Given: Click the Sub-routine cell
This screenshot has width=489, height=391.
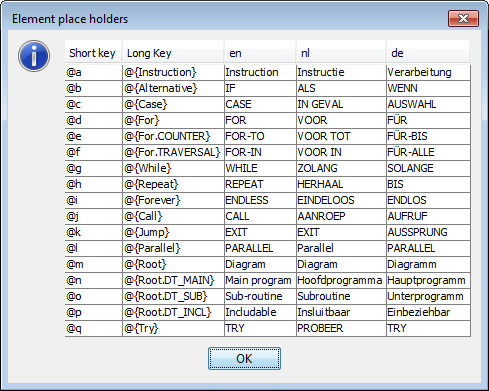Looking at the screenshot, I should click(x=260, y=296).
